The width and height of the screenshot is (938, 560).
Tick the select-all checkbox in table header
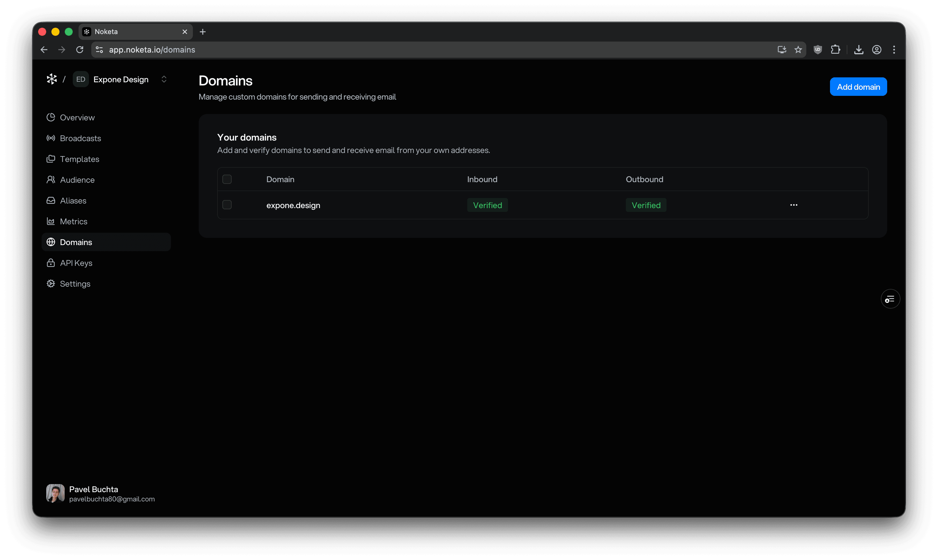tap(227, 179)
